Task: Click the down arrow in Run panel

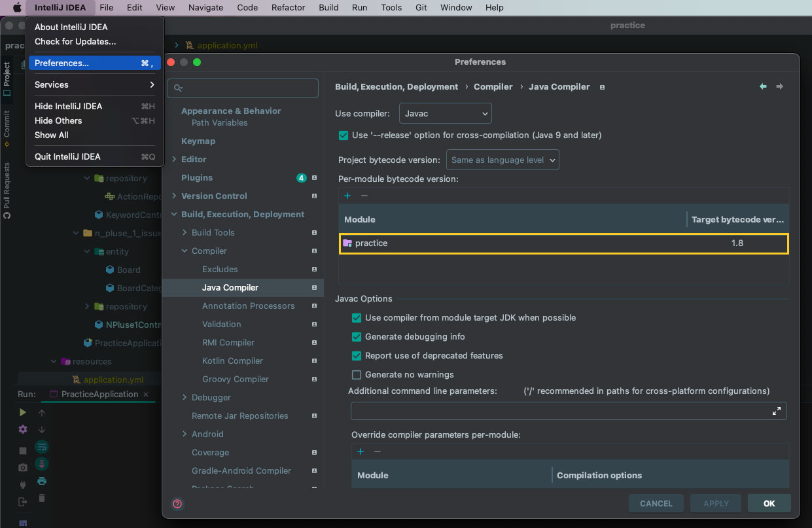Action: click(x=42, y=430)
